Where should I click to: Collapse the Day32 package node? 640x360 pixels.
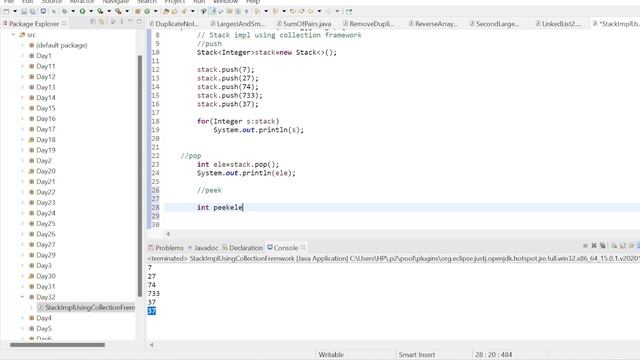coord(22,297)
